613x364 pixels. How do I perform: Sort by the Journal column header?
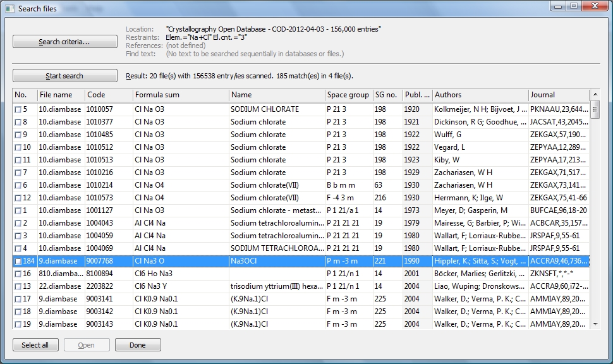(558, 95)
